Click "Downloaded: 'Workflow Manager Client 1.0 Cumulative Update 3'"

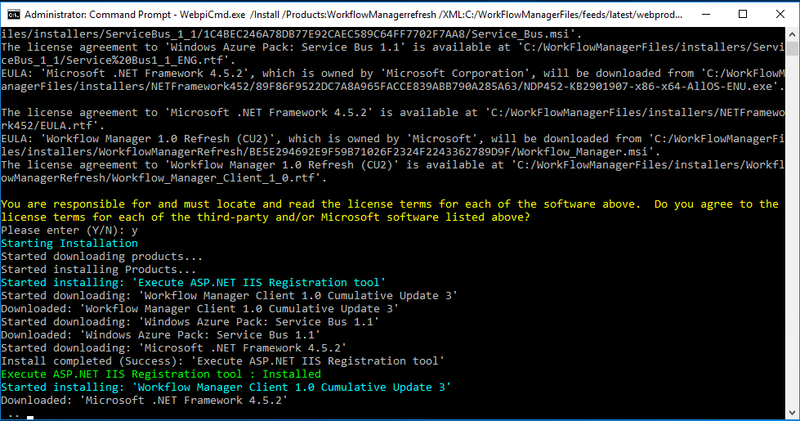point(200,309)
